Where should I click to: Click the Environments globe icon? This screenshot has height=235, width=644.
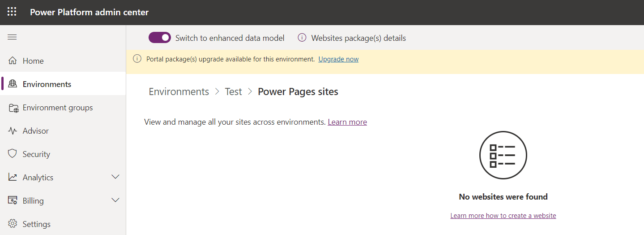pos(13,84)
